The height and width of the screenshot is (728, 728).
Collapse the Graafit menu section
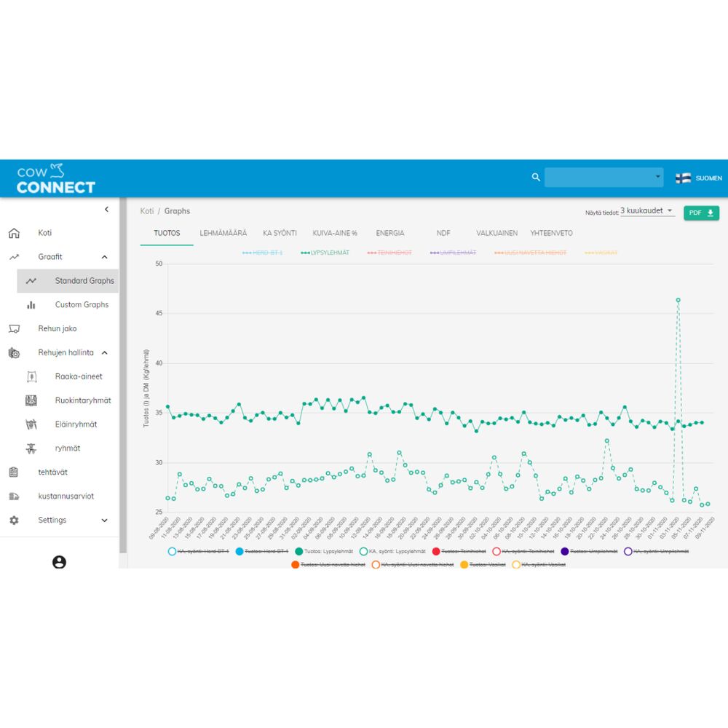104,257
